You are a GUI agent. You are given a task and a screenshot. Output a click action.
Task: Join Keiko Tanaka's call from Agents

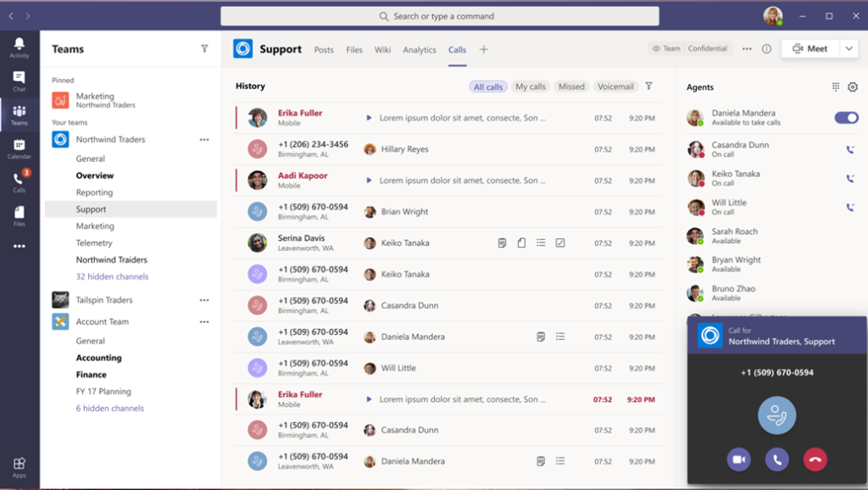point(849,178)
